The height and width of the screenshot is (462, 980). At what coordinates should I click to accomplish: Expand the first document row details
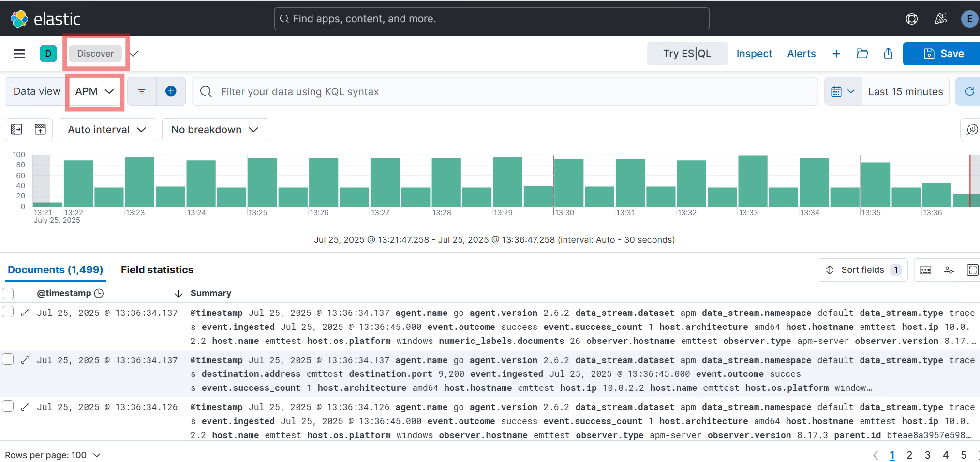point(25,313)
